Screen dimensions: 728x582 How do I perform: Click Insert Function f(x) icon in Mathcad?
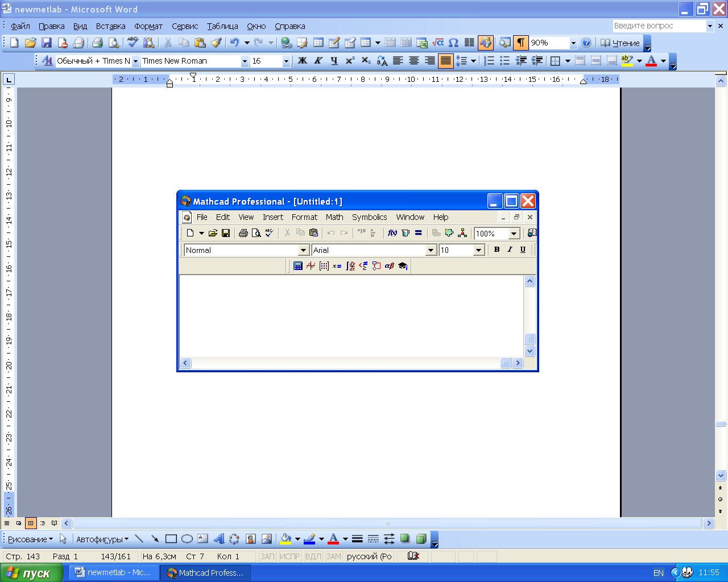tap(392, 233)
